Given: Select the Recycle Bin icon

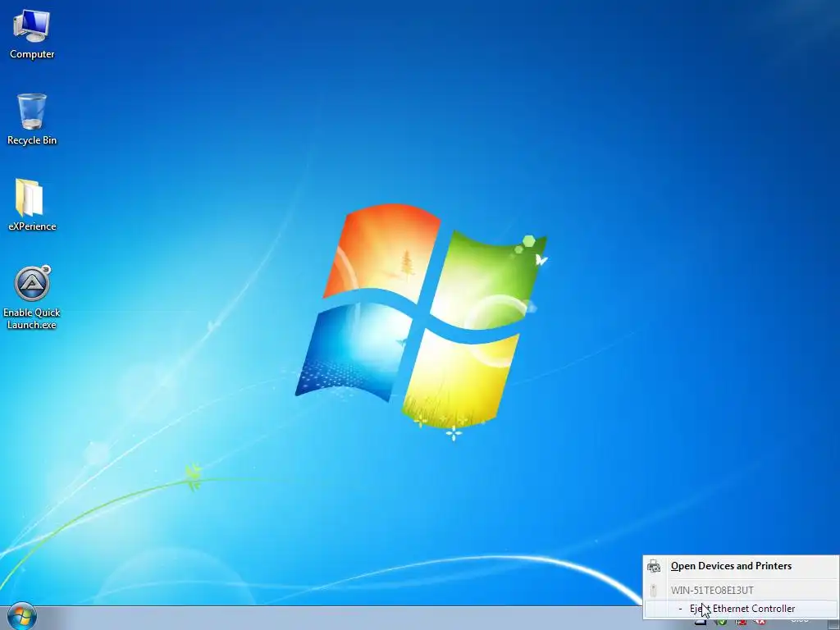Looking at the screenshot, I should 32,119.
